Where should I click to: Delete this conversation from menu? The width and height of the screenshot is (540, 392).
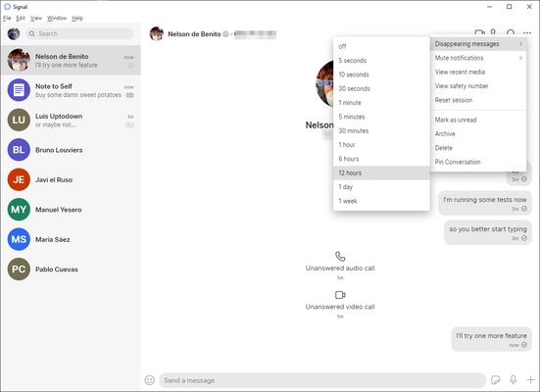[478, 148]
